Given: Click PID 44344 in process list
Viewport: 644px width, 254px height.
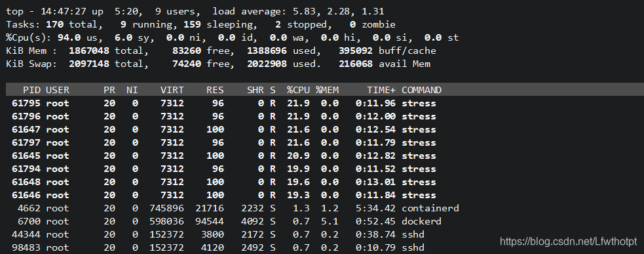Looking at the screenshot, I should pos(26,235).
